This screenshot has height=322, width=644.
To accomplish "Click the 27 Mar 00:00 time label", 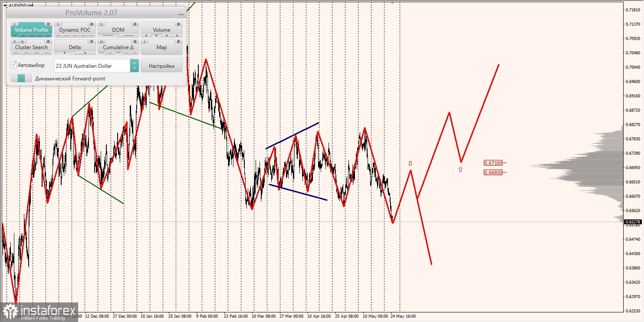I will [x=292, y=316].
